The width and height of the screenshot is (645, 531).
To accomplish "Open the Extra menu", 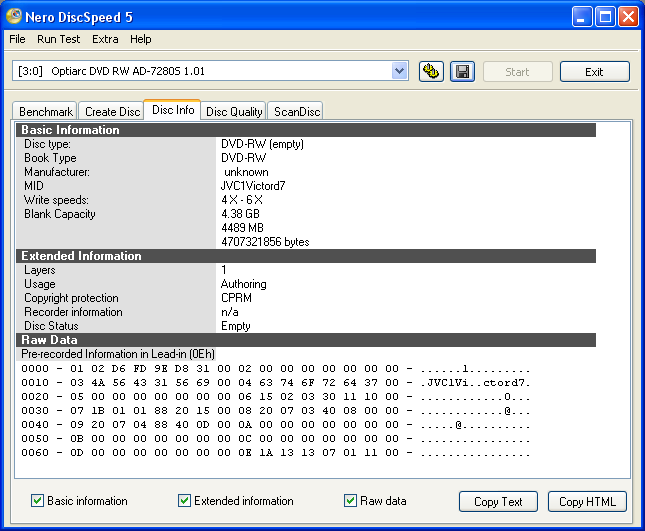I will point(105,39).
